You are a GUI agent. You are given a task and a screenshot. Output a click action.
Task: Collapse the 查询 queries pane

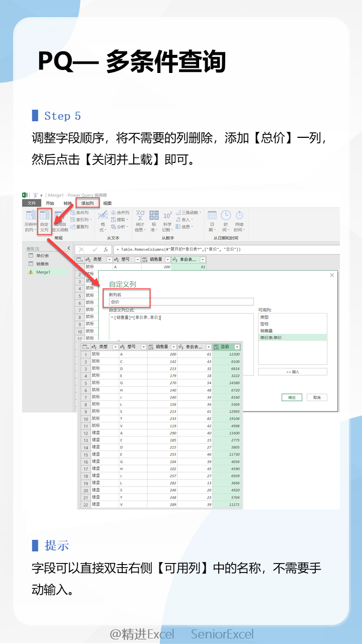(x=69, y=249)
